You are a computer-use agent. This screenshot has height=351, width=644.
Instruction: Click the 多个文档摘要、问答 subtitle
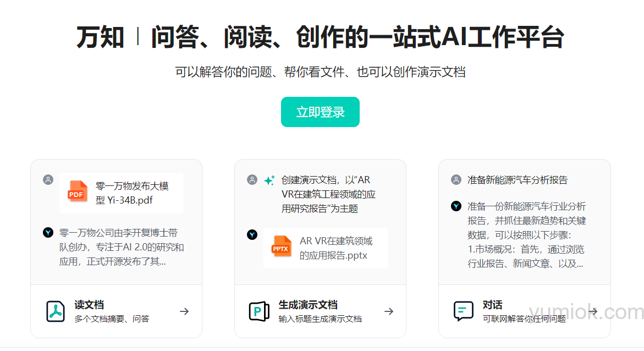point(112,319)
